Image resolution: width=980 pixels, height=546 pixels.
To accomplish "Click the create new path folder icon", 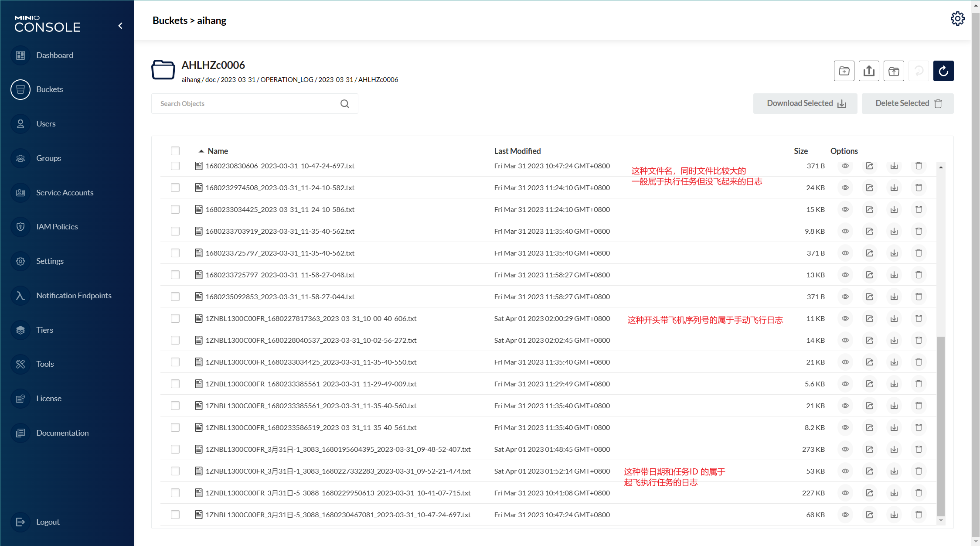I will [844, 71].
